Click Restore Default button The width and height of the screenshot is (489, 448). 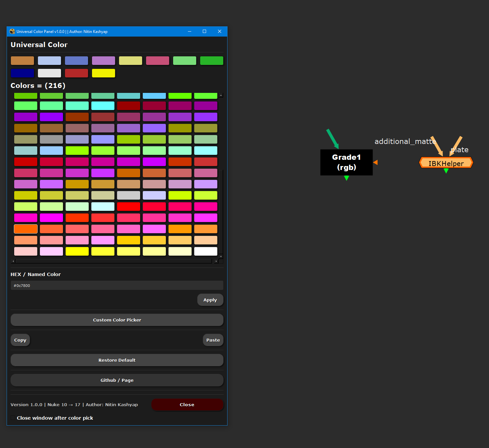pyautogui.click(x=117, y=360)
